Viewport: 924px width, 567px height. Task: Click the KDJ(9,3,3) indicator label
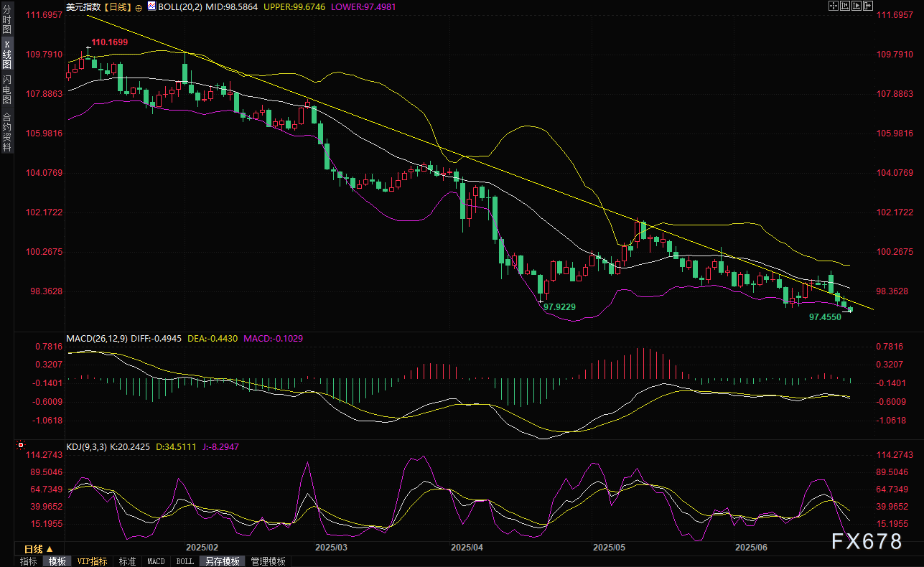(86, 446)
